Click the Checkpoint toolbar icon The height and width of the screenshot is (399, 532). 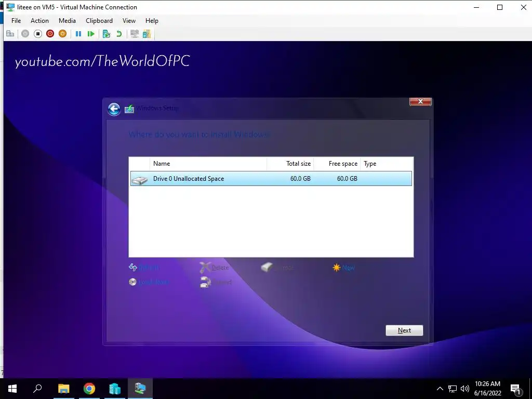(107, 34)
